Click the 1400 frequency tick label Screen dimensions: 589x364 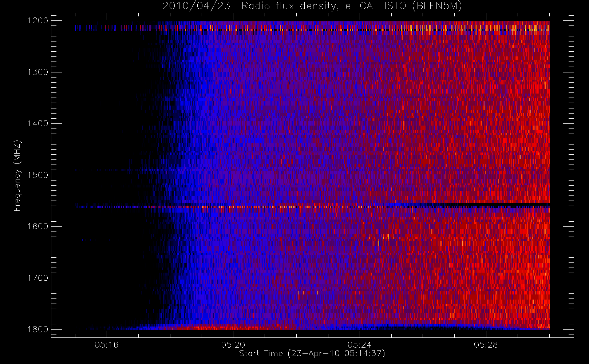tap(38, 124)
